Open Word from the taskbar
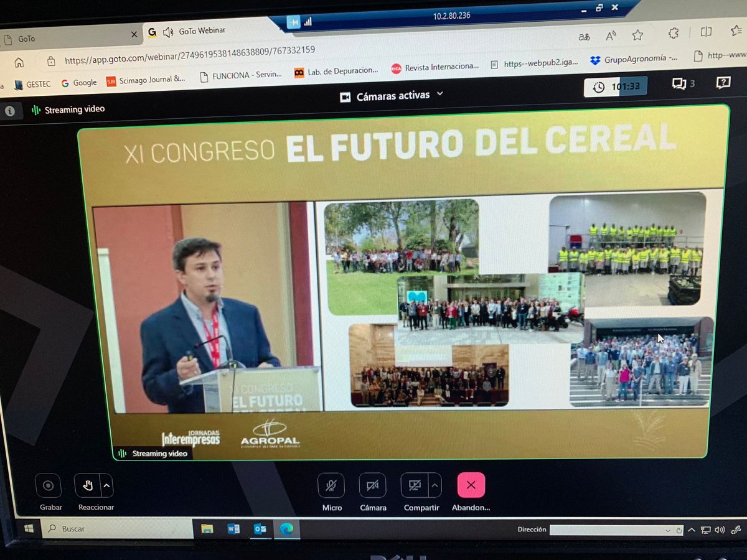747x560 pixels. click(233, 529)
